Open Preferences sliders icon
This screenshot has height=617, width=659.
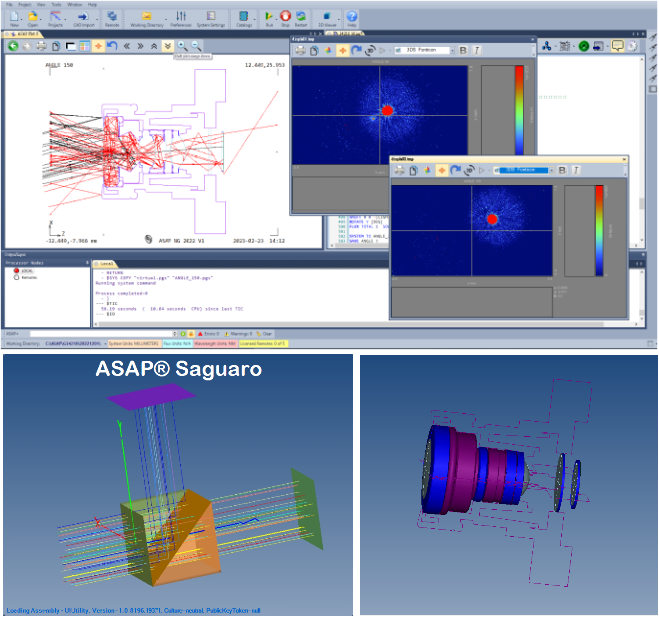coord(181,16)
